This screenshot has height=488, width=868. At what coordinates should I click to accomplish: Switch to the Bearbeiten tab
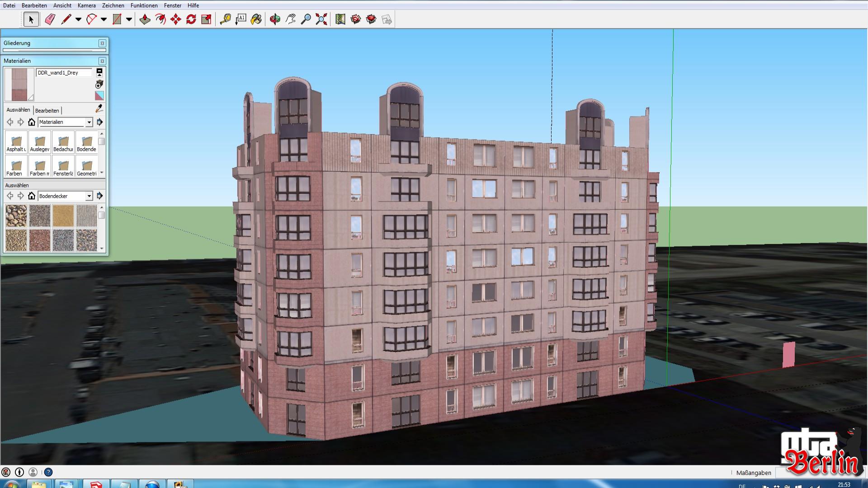[47, 111]
